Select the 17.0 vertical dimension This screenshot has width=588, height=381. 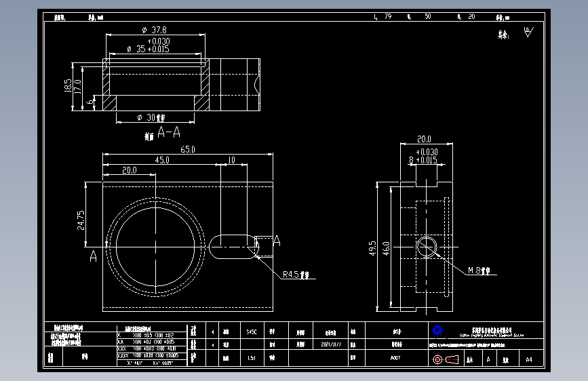pyautogui.click(x=78, y=87)
